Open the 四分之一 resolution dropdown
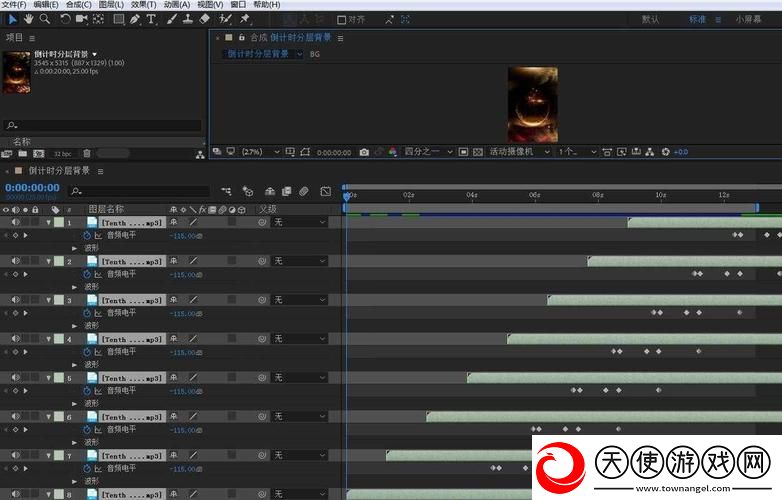Screen dimensions: 782x500 click(x=427, y=152)
